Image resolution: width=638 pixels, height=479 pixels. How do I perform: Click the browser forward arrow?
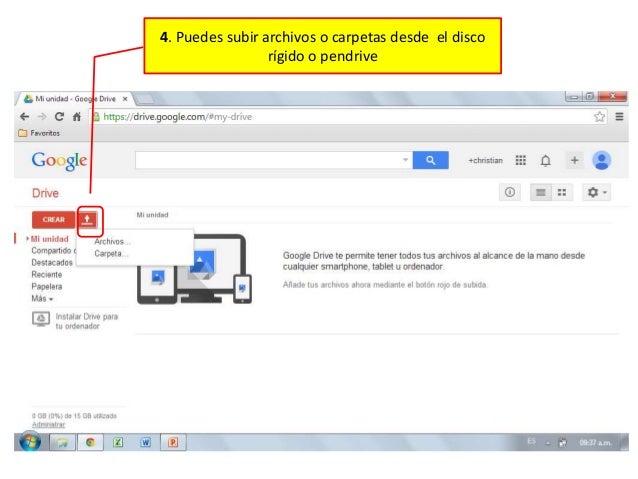coord(42,116)
